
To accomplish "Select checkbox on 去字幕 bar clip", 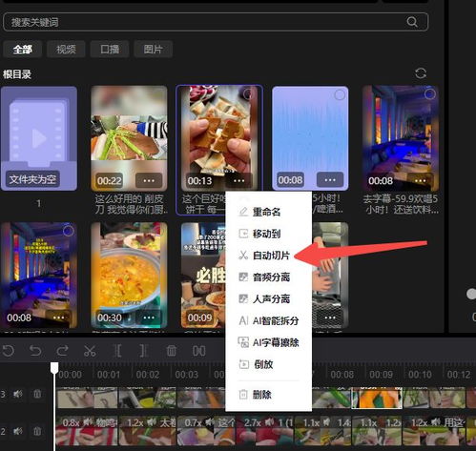I will coord(429,94).
